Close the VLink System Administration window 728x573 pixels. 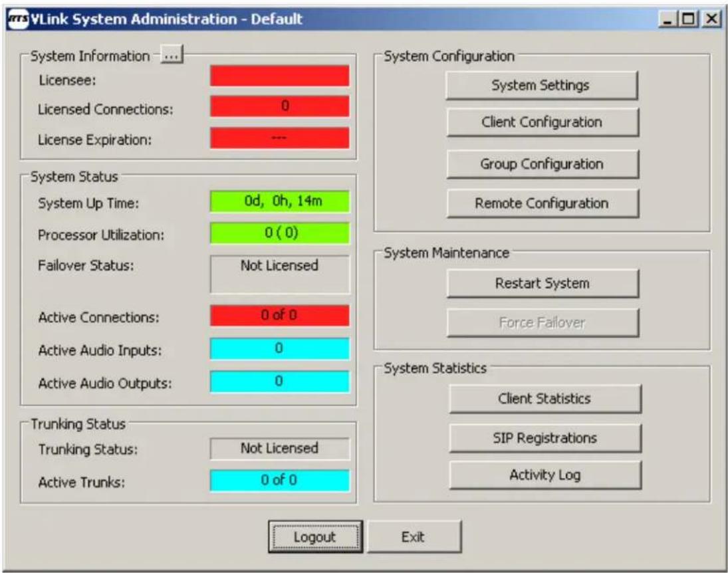pyautogui.click(x=711, y=19)
